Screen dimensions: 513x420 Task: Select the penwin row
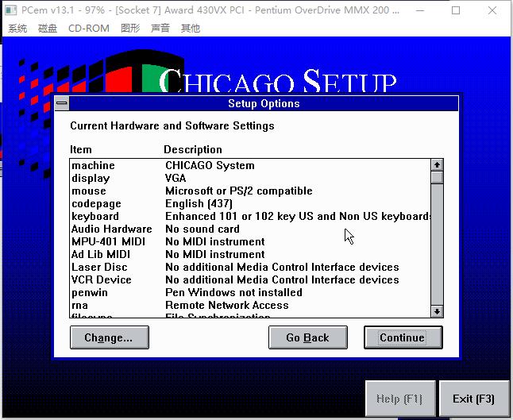point(250,292)
